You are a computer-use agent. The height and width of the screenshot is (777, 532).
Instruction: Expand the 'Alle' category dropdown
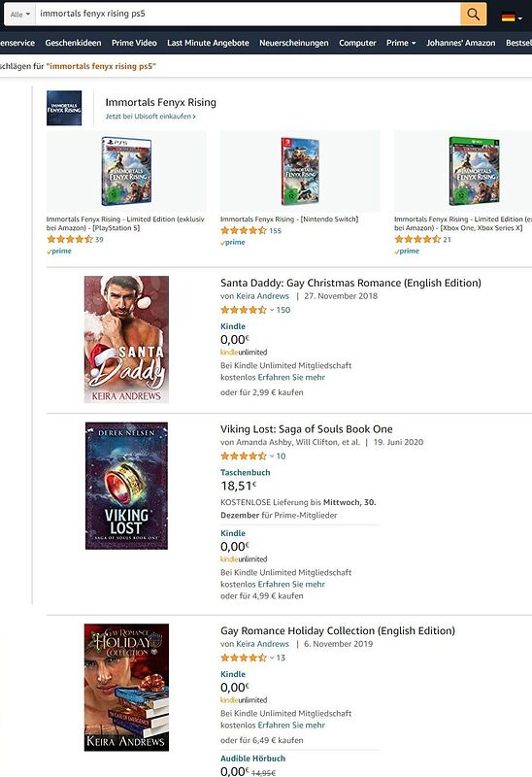(19, 15)
